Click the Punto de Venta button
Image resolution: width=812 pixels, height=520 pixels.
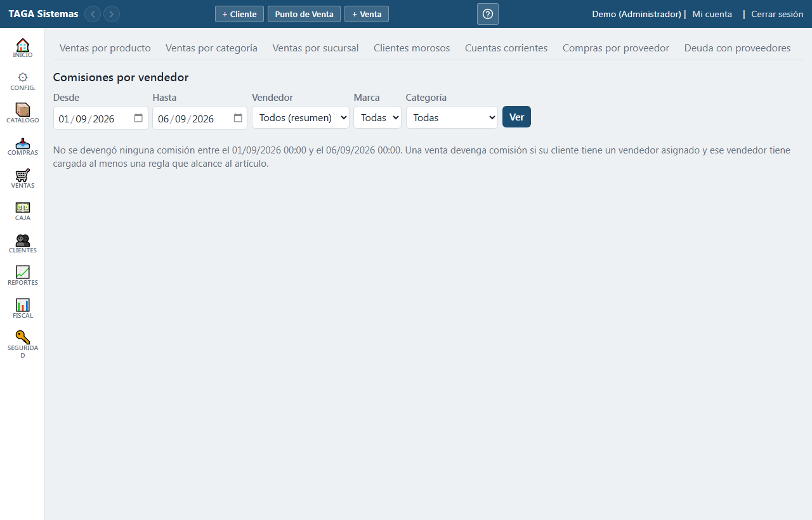pos(304,14)
